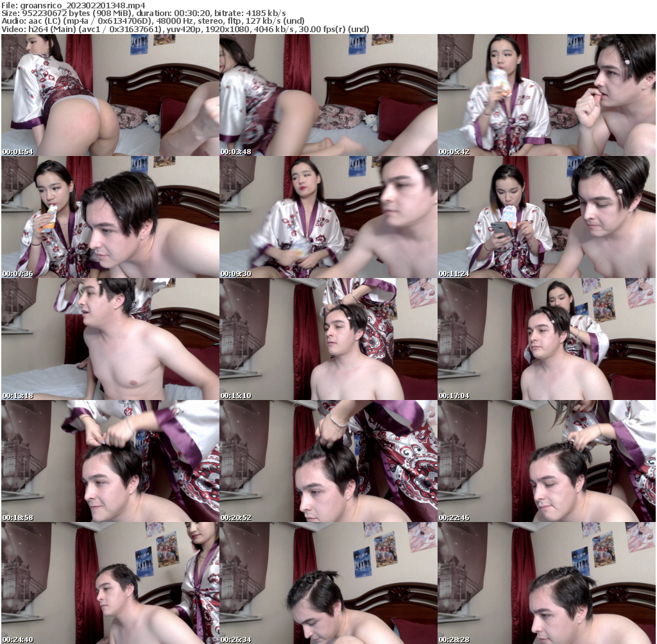Open the frame at 00:07:36
The image size is (657, 644).
coord(110,217)
